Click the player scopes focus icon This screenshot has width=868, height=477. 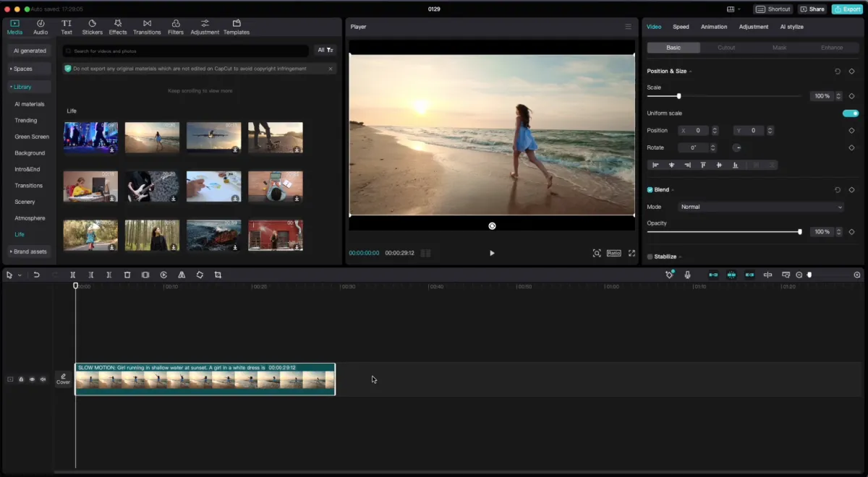coord(597,253)
